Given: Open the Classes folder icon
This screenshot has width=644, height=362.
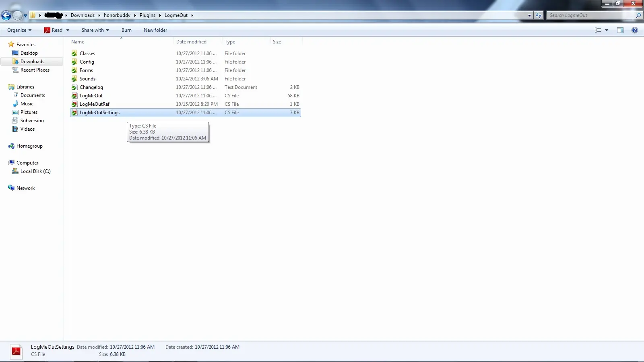Looking at the screenshot, I should (74, 53).
